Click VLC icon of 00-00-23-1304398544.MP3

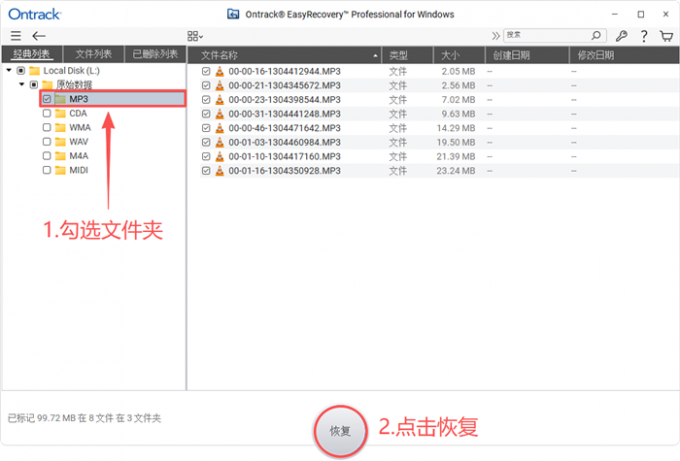pyautogui.click(x=220, y=100)
